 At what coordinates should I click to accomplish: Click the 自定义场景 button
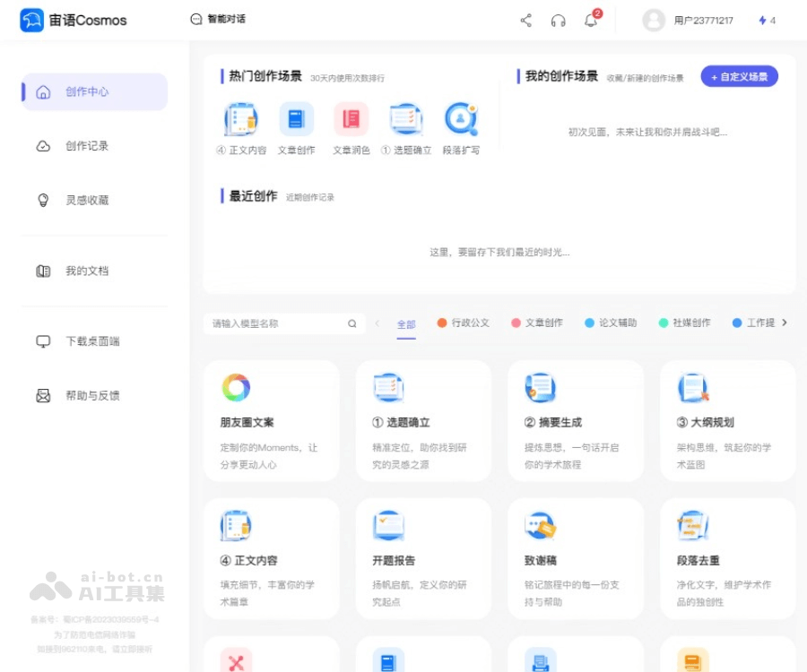tap(739, 76)
